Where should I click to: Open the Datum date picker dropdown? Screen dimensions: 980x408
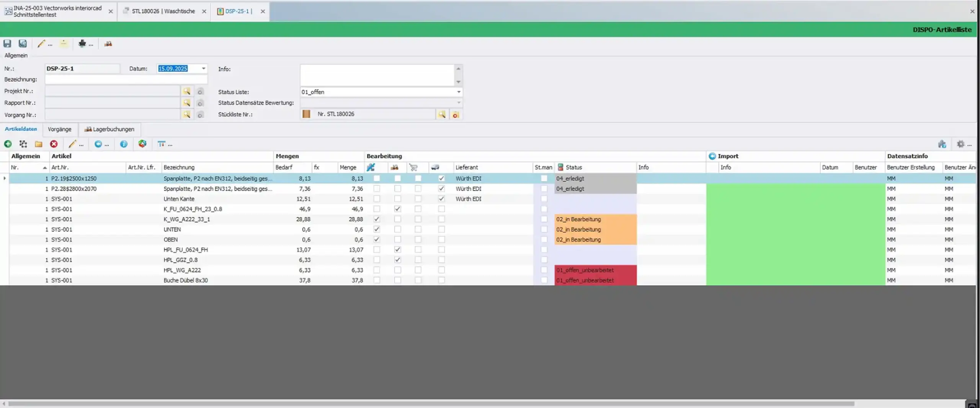coord(204,68)
